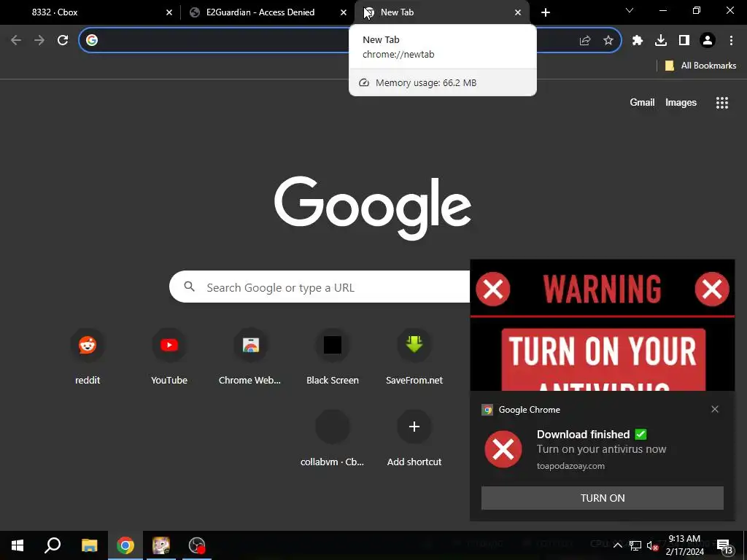This screenshot has width=747, height=560.
Task: Click the Chrome taskbar icon
Action: pyautogui.click(x=125, y=545)
